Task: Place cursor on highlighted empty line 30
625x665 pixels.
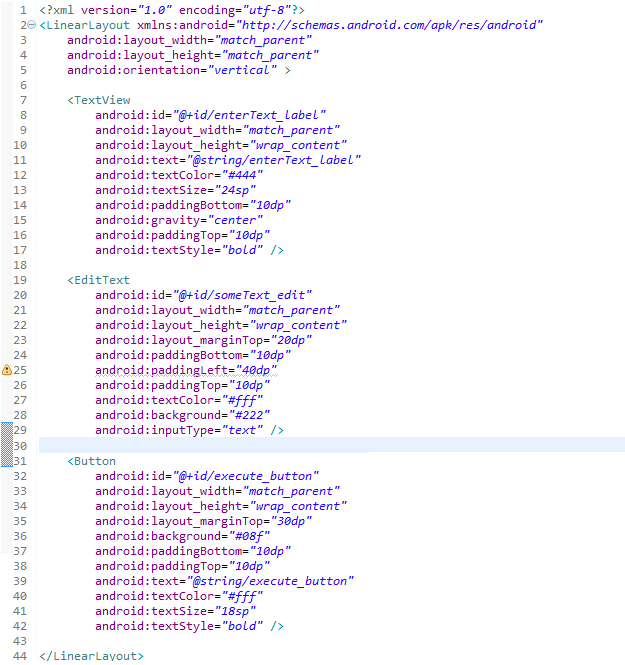Action: (x=332, y=445)
